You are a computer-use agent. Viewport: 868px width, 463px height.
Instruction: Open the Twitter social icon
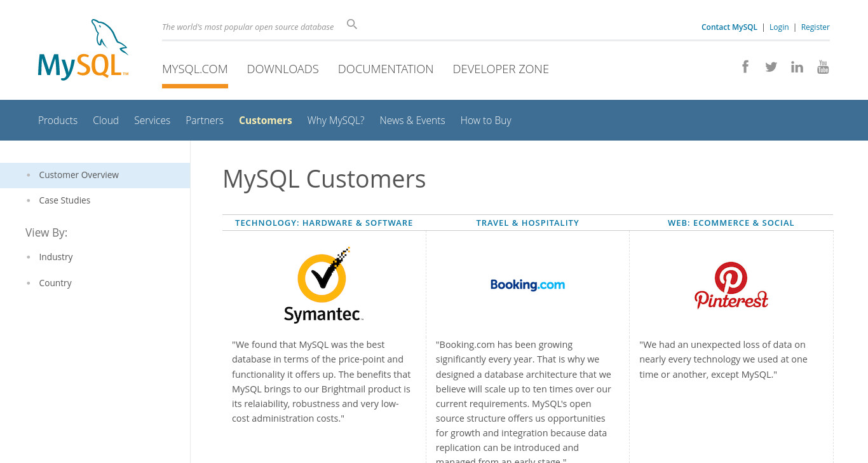[x=771, y=67]
